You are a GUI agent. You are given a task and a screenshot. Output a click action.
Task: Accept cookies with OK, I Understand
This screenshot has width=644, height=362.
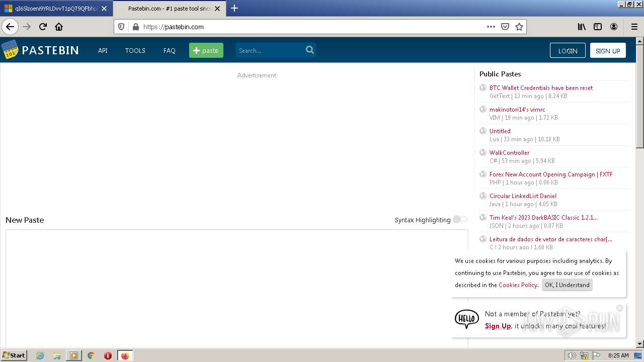pyautogui.click(x=567, y=285)
